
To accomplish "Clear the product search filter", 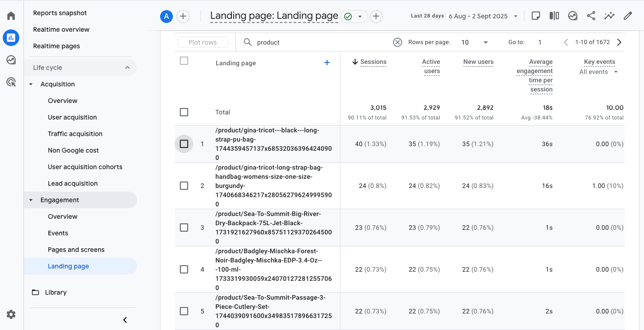I will point(397,42).
